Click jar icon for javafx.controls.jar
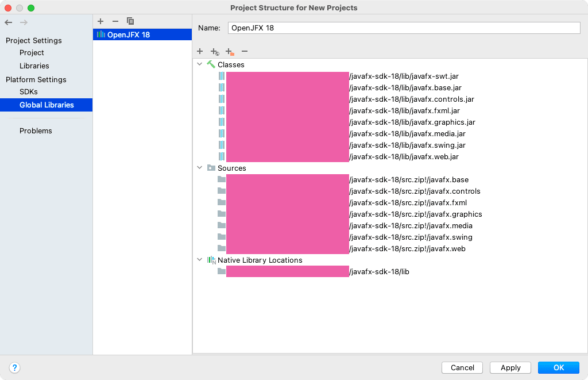 [222, 99]
